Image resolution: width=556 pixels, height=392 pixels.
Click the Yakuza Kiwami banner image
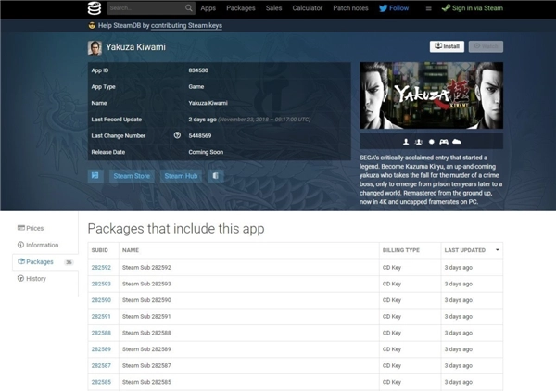[431, 95]
